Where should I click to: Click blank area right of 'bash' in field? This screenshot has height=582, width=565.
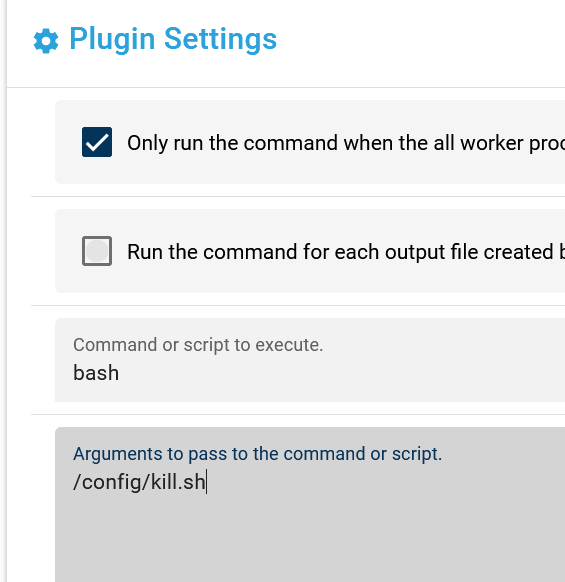[x=334, y=373]
